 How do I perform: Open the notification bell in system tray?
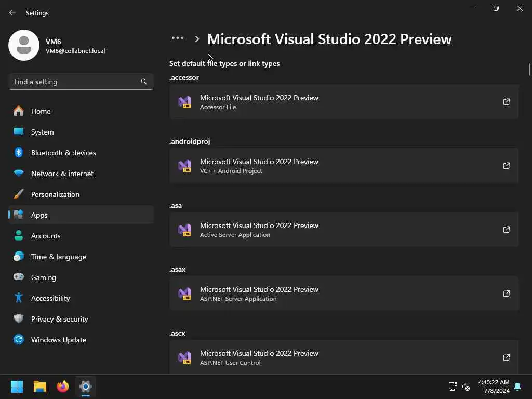pos(517,387)
